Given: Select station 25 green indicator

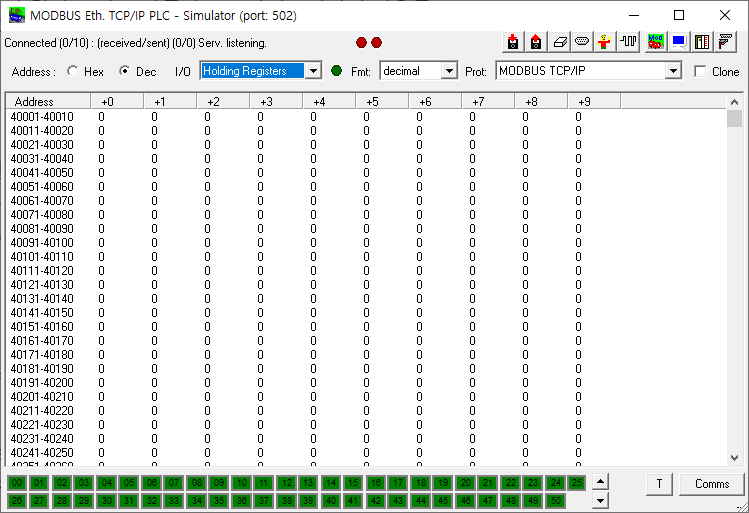Looking at the screenshot, I should coord(577,482).
